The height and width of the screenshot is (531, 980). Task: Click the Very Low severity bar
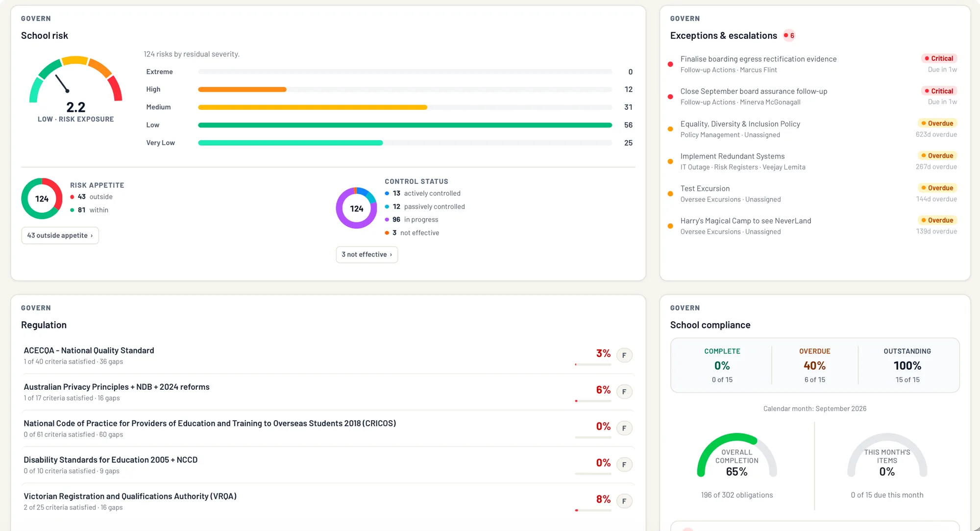pos(290,143)
